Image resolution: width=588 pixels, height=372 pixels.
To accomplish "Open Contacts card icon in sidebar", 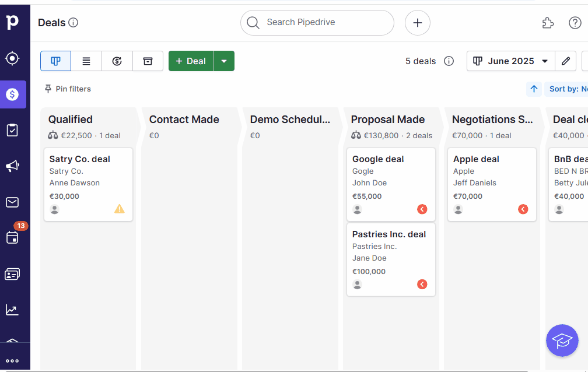I will [x=12, y=274].
